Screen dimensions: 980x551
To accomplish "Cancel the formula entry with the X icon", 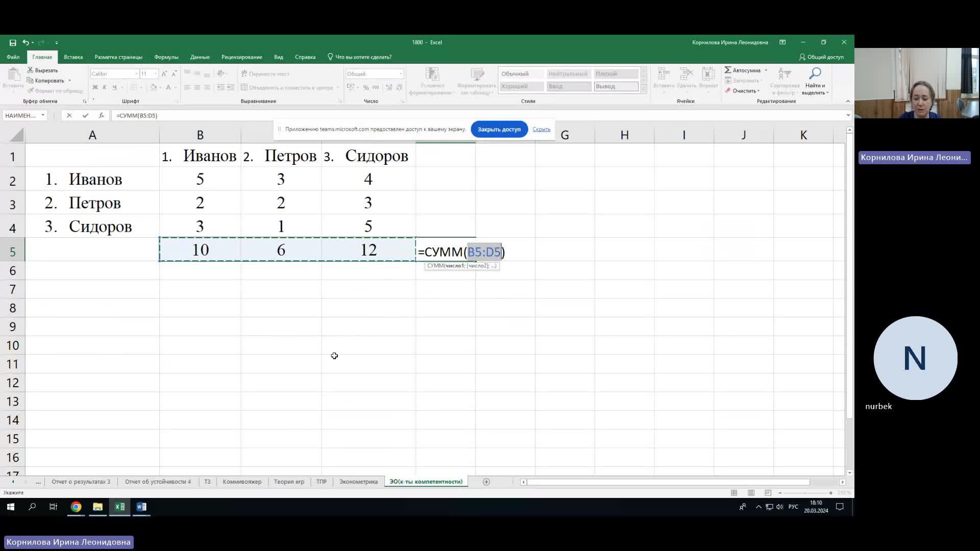I will [x=69, y=115].
